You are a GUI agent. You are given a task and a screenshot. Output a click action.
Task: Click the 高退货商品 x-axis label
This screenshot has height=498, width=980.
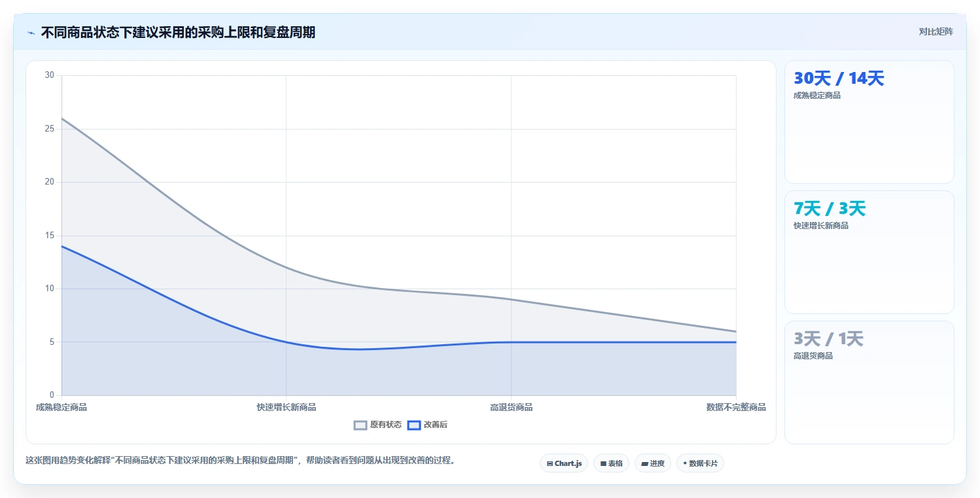511,408
